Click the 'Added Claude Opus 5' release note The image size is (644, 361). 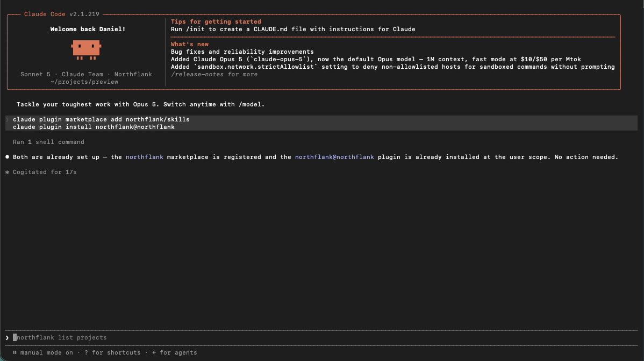[x=376, y=59]
